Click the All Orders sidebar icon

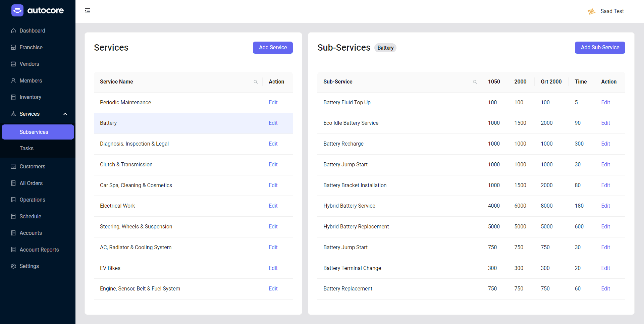point(13,183)
